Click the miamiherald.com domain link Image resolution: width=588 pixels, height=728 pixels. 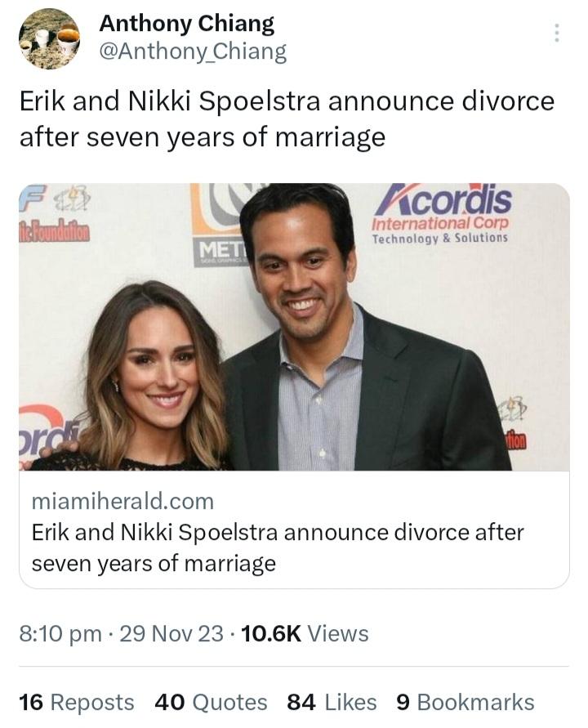point(122,501)
